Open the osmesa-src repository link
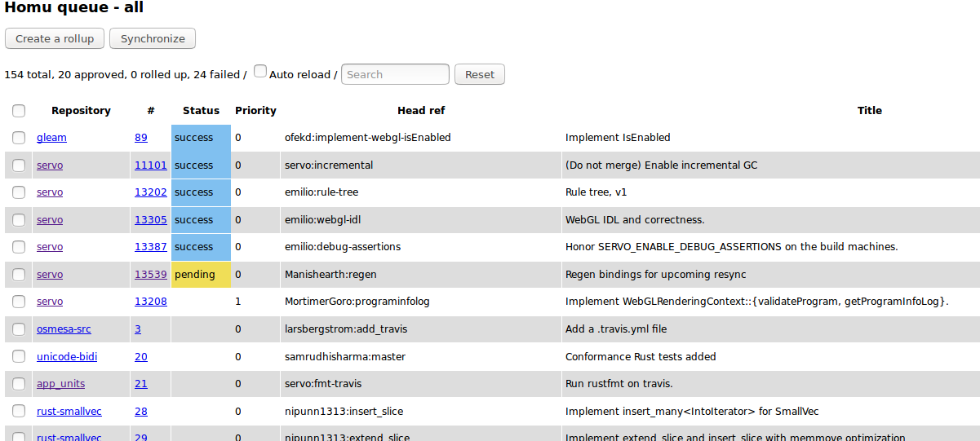 click(64, 329)
